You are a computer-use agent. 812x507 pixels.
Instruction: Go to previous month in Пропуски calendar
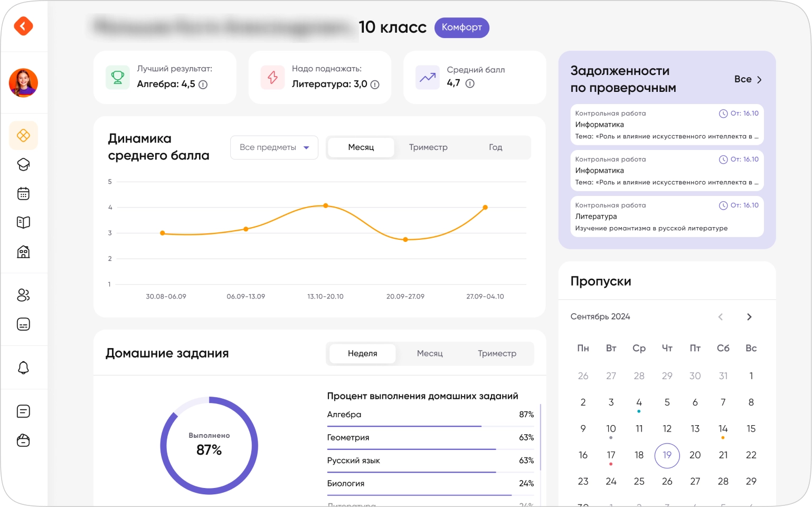[720, 317]
